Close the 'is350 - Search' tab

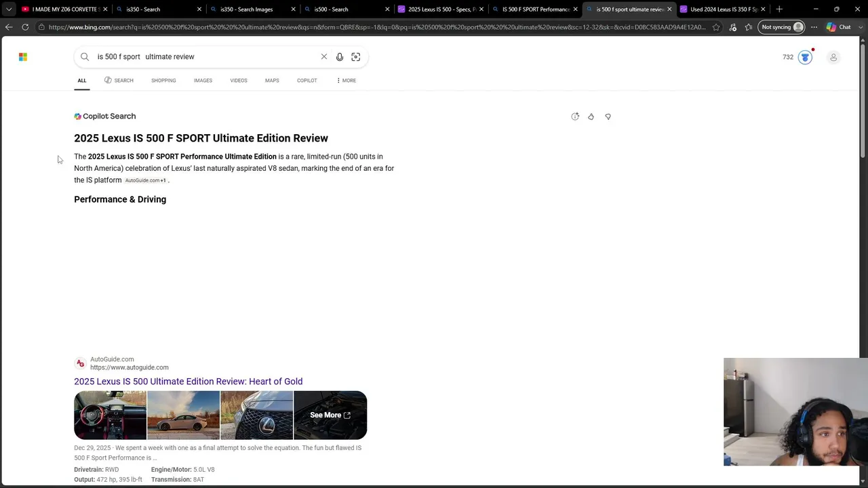pyautogui.click(x=199, y=9)
